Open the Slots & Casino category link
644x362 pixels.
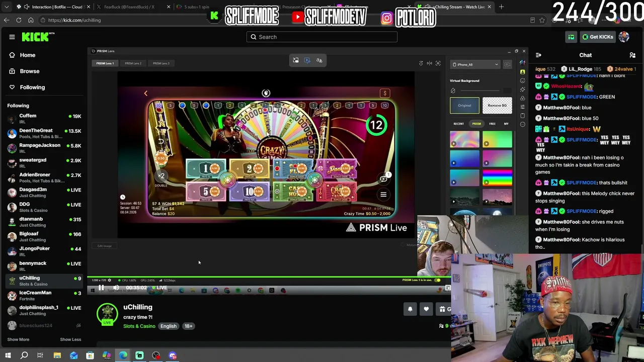[139, 326]
